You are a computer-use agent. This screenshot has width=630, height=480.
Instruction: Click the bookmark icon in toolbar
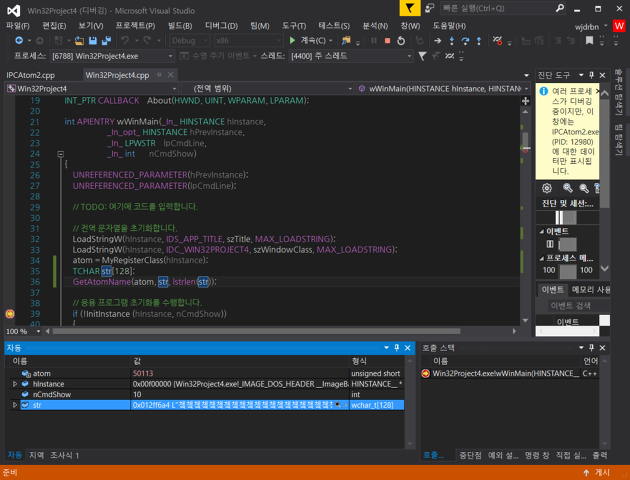click(589, 41)
